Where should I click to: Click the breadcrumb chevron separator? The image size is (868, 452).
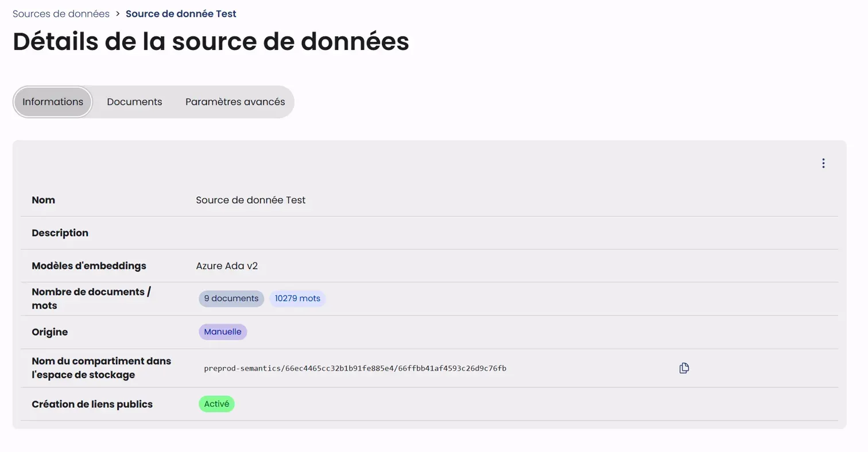coord(118,14)
